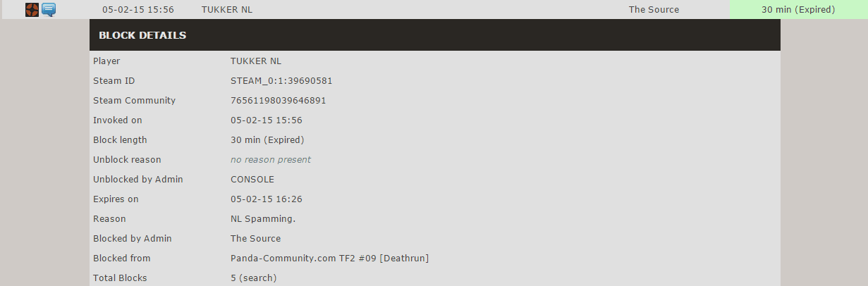Screen dimensions: 868x286
Task: Click The Source admin name in top row
Action: pyautogui.click(x=654, y=10)
